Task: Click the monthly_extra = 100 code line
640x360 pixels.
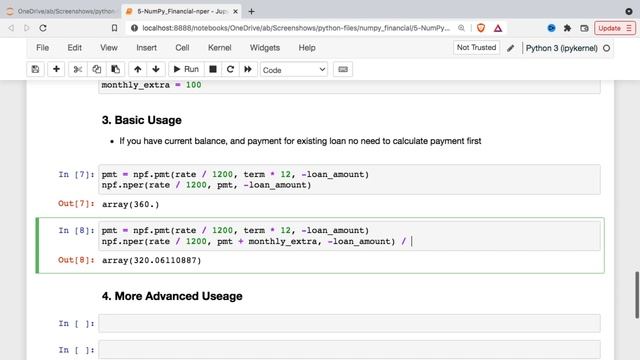Action: [151, 85]
